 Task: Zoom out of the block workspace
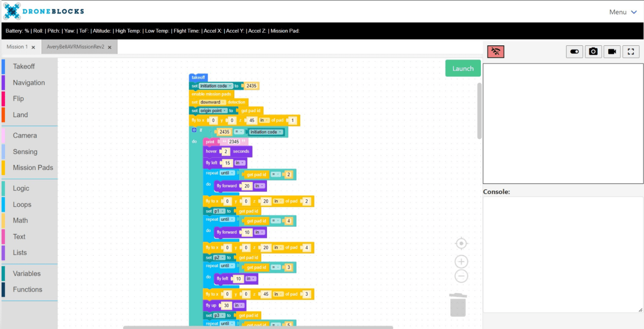461,276
